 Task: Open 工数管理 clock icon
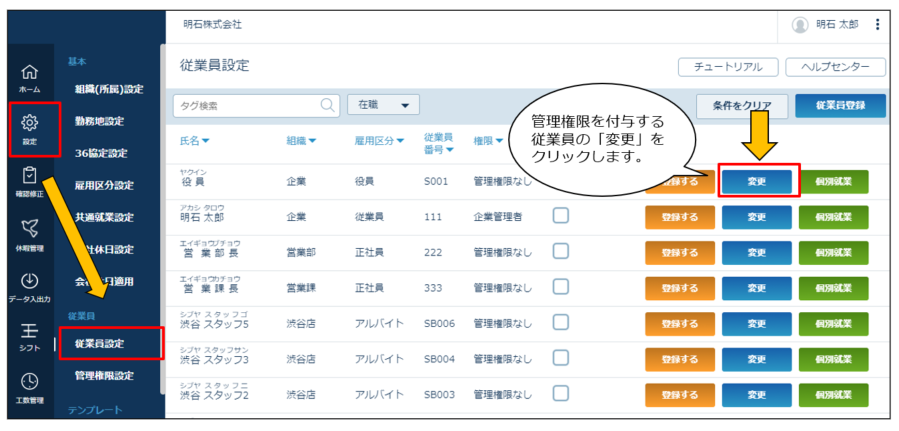(x=30, y=381)
